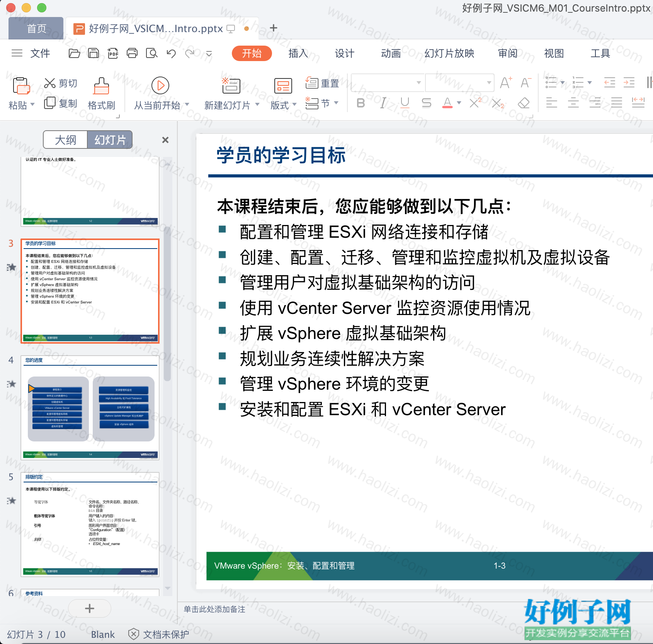Select slide 4 thumbnail 您的进度
Image resolution: width=653 pixels, height=644 pixels.
pos(90,407)
